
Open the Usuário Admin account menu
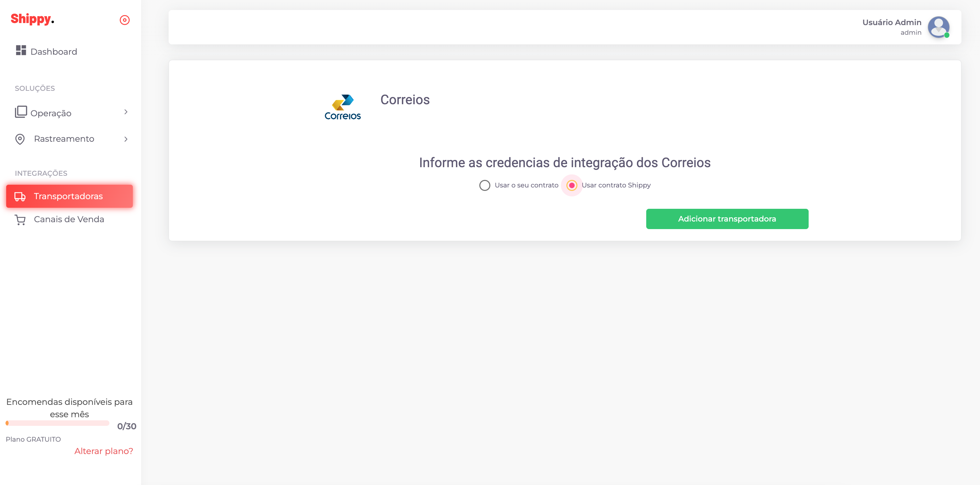coord(891,23)
